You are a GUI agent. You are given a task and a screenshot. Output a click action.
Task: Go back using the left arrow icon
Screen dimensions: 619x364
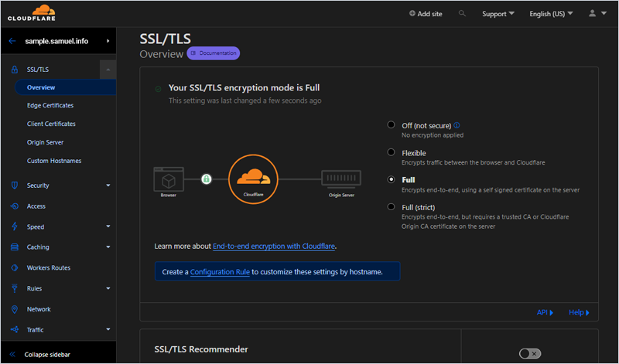click(x=12, y=41)
